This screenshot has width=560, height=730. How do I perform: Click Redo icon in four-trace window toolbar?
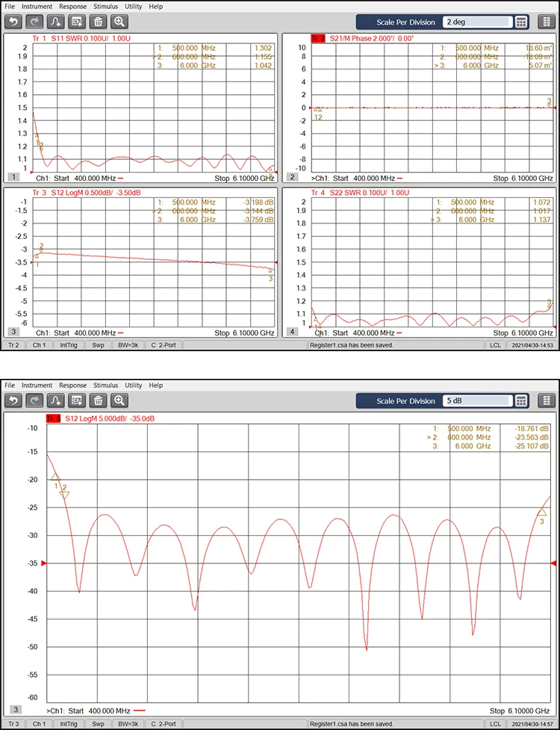point(34,22)
